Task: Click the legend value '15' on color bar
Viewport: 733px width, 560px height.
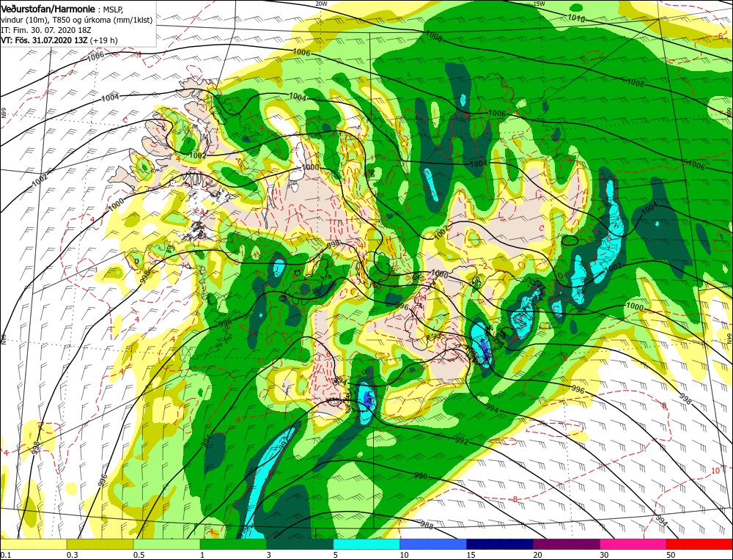Action: tap(471, 554)
